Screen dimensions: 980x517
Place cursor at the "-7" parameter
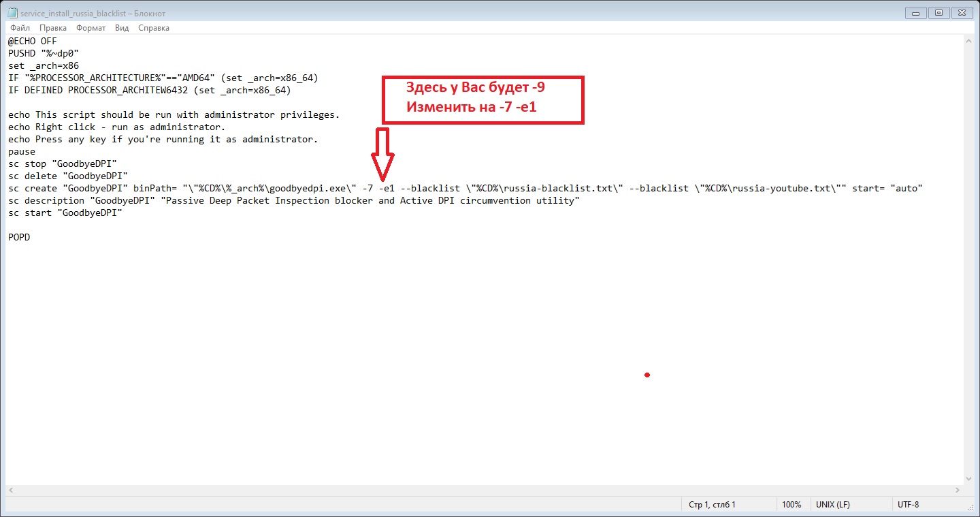pyautogui.click(x=367, y=188)
